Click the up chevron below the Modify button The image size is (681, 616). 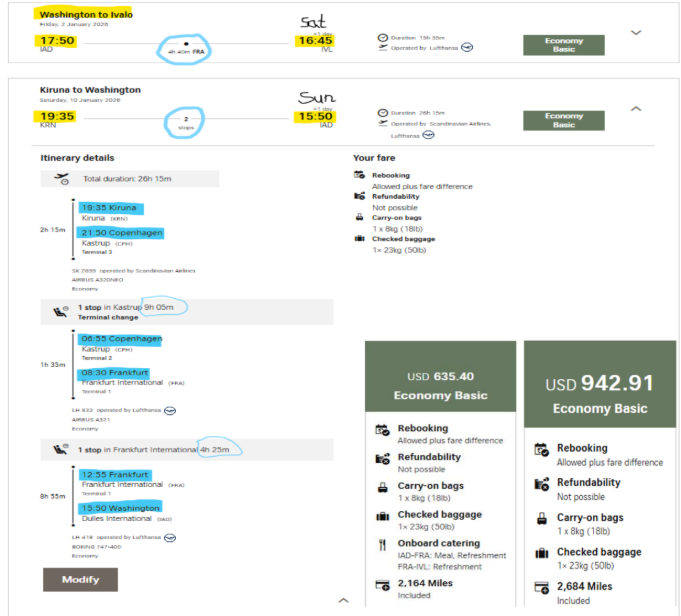tap(343, 600)
